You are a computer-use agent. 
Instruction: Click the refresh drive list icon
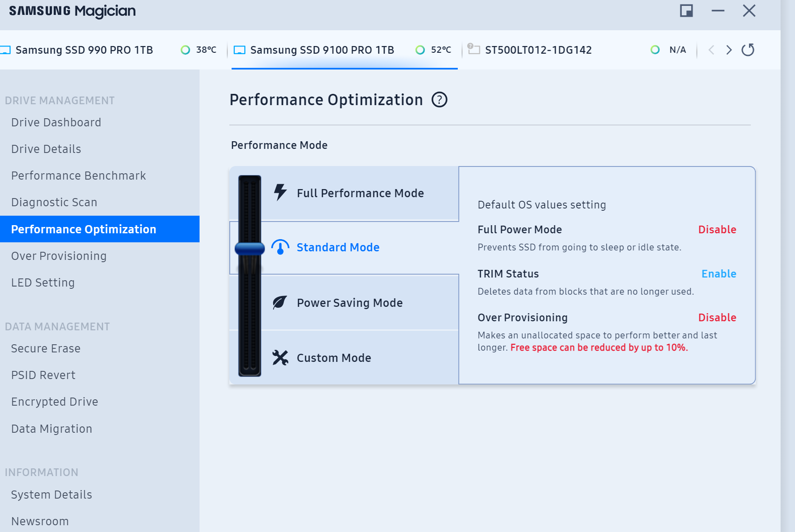748,50
